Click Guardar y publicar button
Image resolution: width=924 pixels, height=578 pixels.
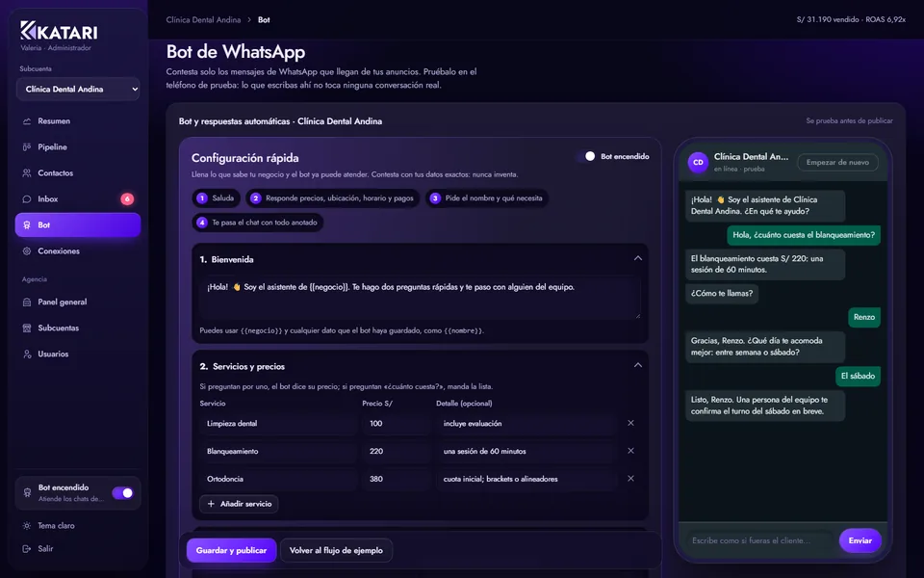(x=232, y=550)
